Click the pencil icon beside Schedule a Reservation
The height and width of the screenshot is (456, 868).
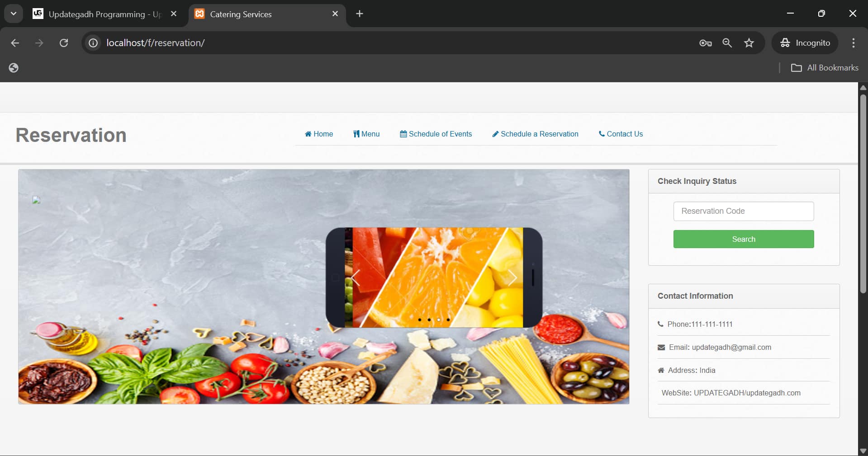[496, 134]
